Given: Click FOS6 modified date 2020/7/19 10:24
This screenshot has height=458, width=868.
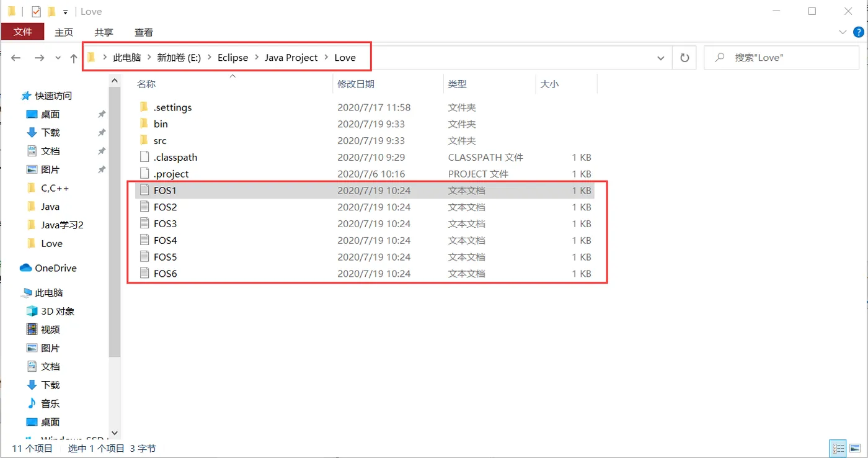Looking at the screenshot, I should point(374,273).
